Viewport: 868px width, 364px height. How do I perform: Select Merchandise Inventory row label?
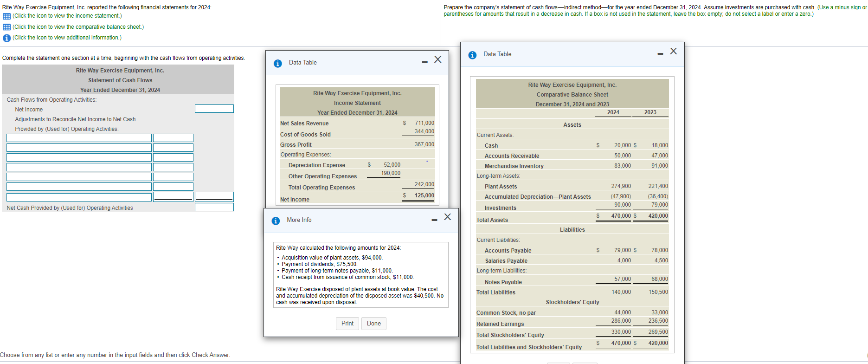[514, 166]
